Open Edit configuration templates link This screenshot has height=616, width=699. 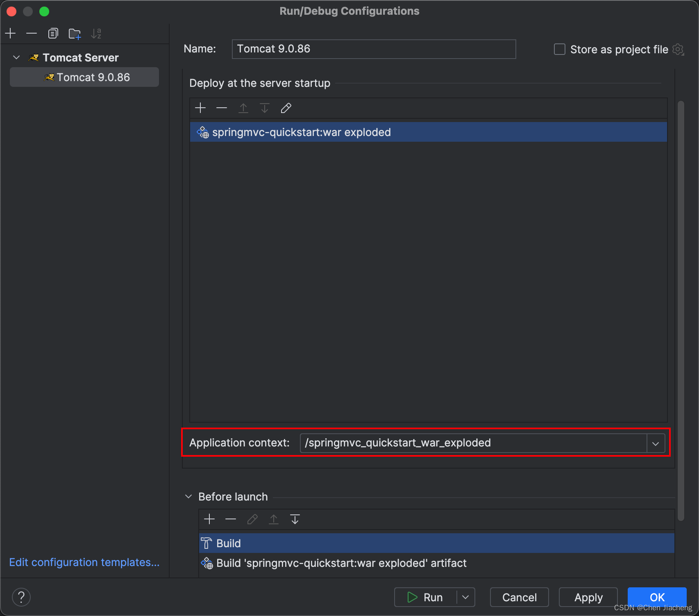coord(84,562)
